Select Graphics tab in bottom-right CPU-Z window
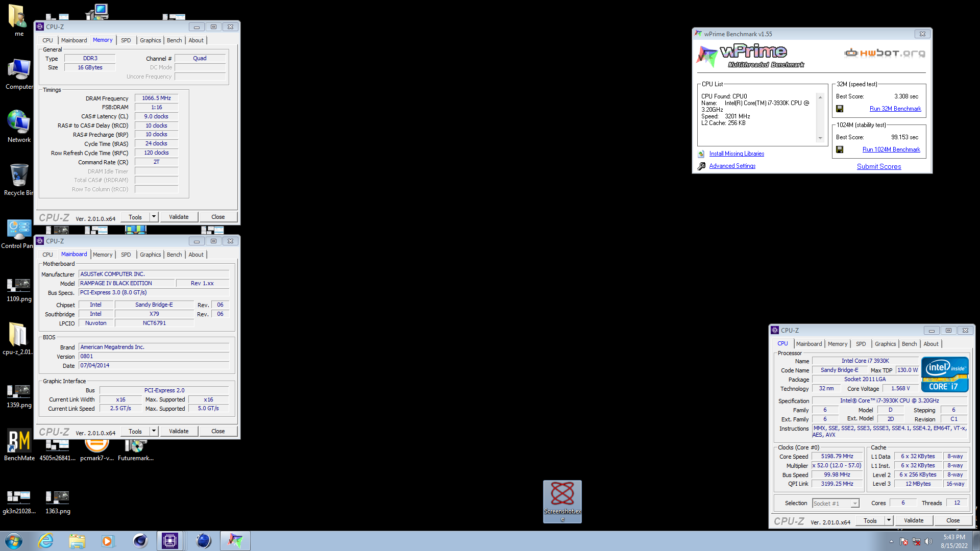The height and width of the screenshot is (551, 980). pyautogui.click(x=885, y=344)
